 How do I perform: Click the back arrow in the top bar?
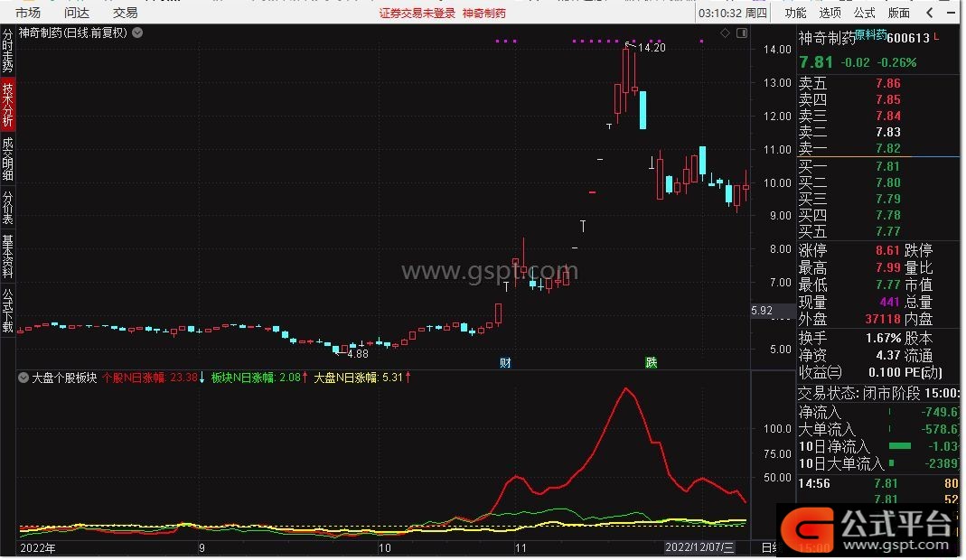point(930,13)
